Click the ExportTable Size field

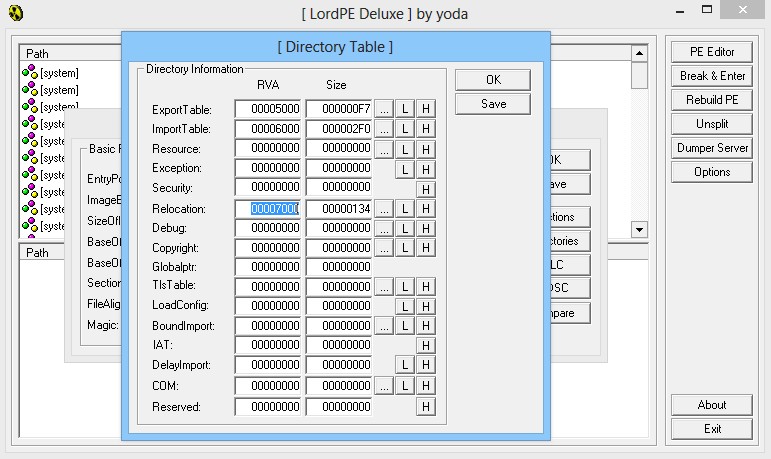point(338,109)
